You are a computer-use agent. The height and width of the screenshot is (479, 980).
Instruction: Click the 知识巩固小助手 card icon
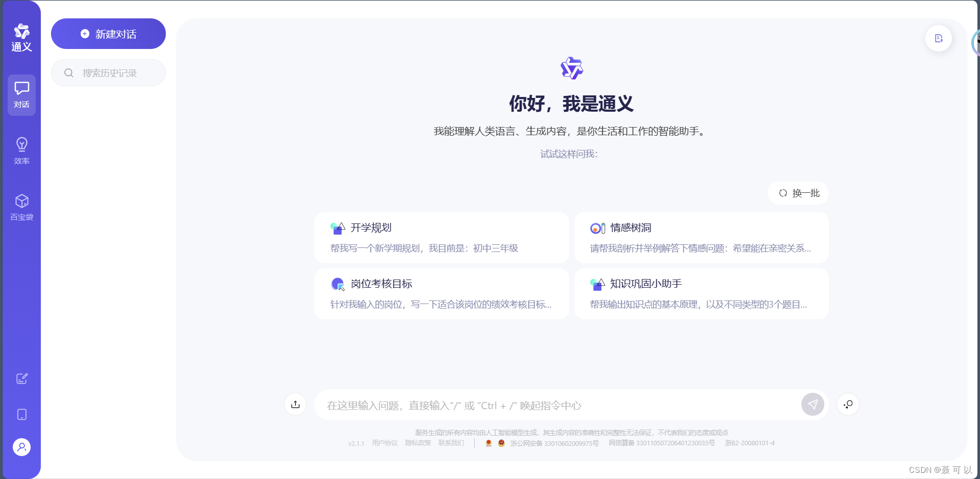(597, 284)
